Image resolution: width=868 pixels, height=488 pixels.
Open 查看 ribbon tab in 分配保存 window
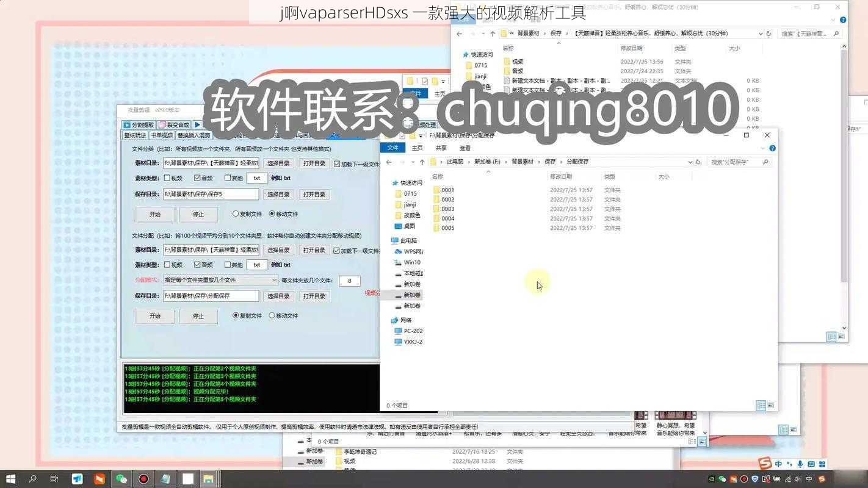[x=465, y=148]
